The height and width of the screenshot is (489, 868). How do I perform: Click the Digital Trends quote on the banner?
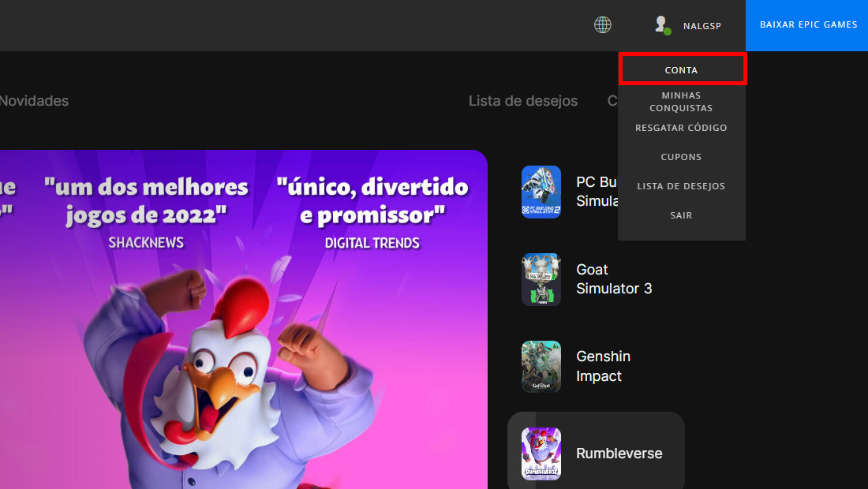[x=372, y=212]
